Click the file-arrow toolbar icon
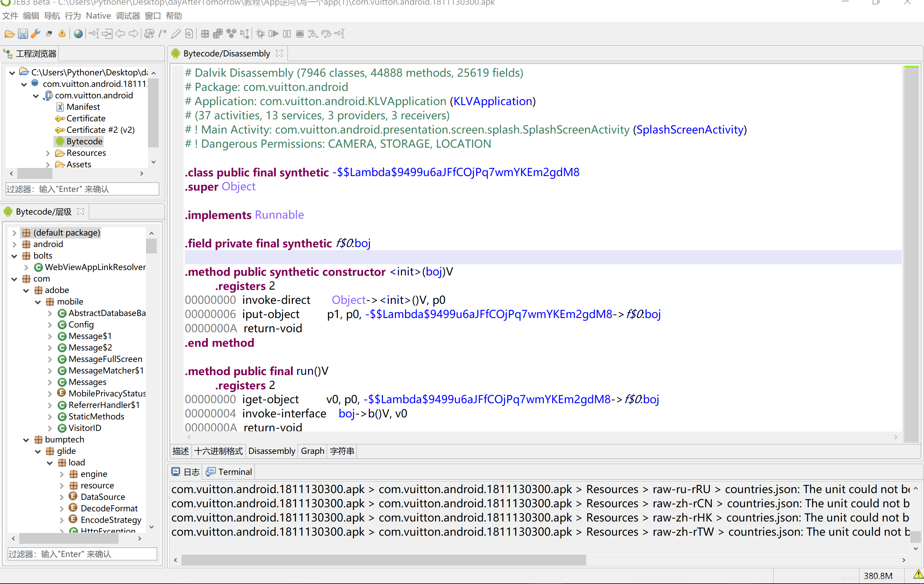The width and height of the screenshot is (924, 584). click(x=189, y=34)
